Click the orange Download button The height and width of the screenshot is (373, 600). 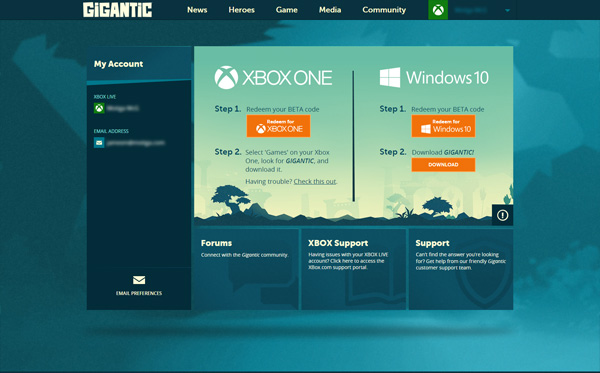click(443, 165)
